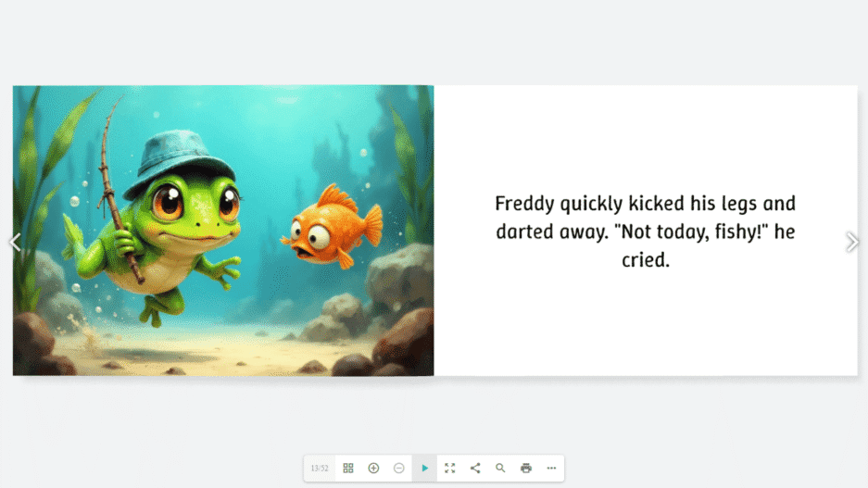Image resolution: width=868 pixels, height=488 pixels.
Task: Open the page thumbnails grid view
Action: [x=348, y=468]
